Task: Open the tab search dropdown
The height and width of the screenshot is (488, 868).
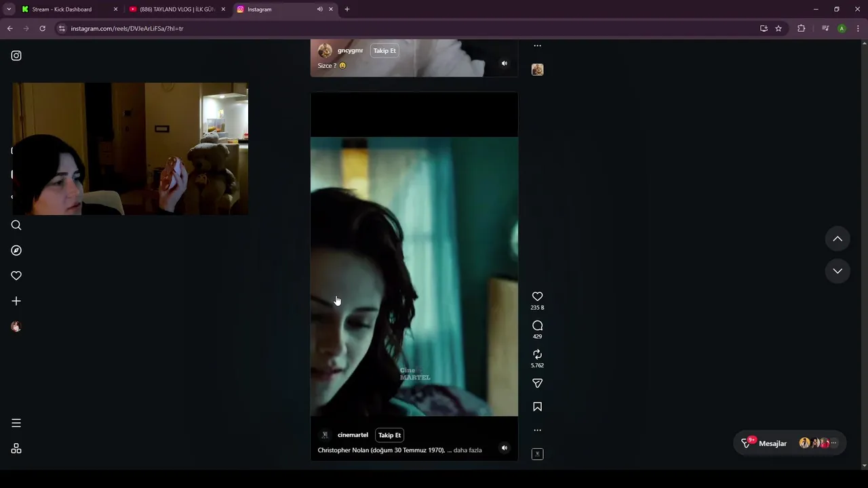Action: (9, 9)
